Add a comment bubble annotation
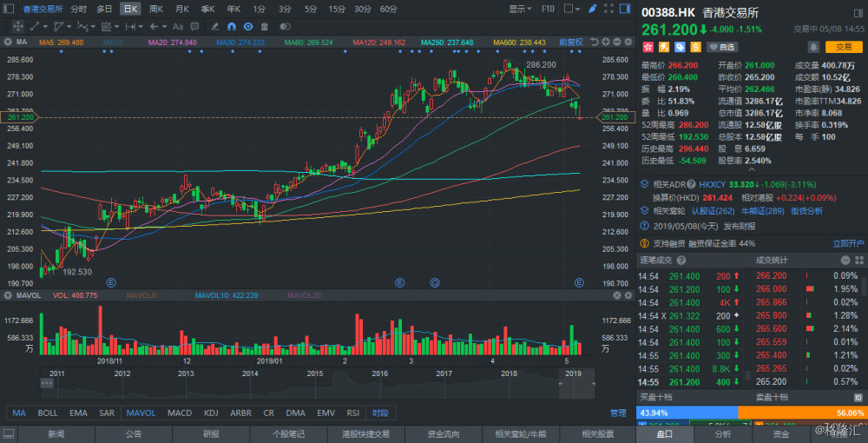 click(194, 26)
